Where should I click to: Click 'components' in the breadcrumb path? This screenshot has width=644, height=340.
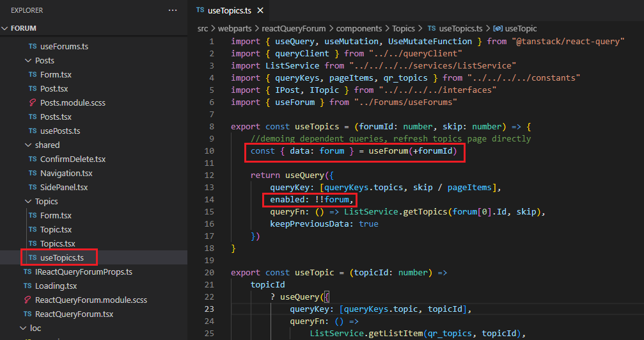[359, 29]
